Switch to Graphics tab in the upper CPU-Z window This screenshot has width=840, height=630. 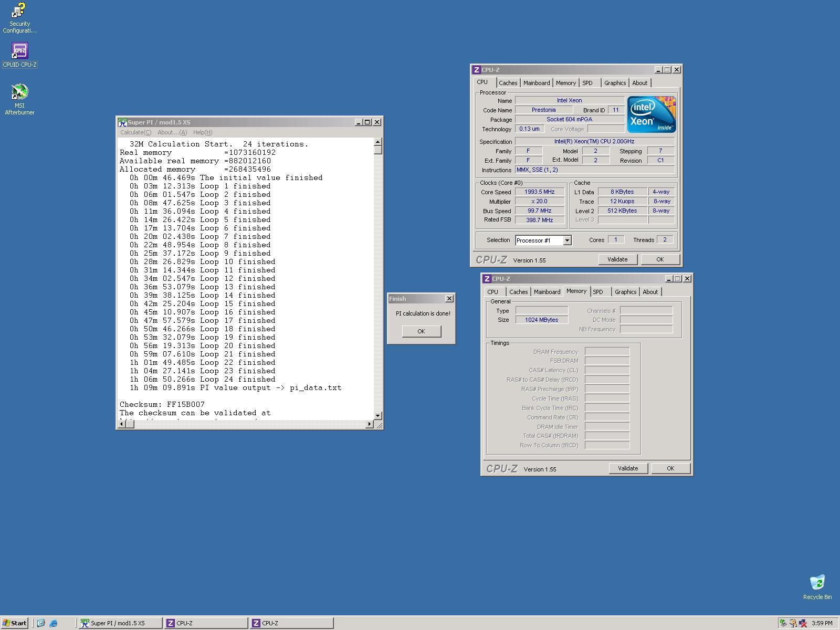coord(615,83)
